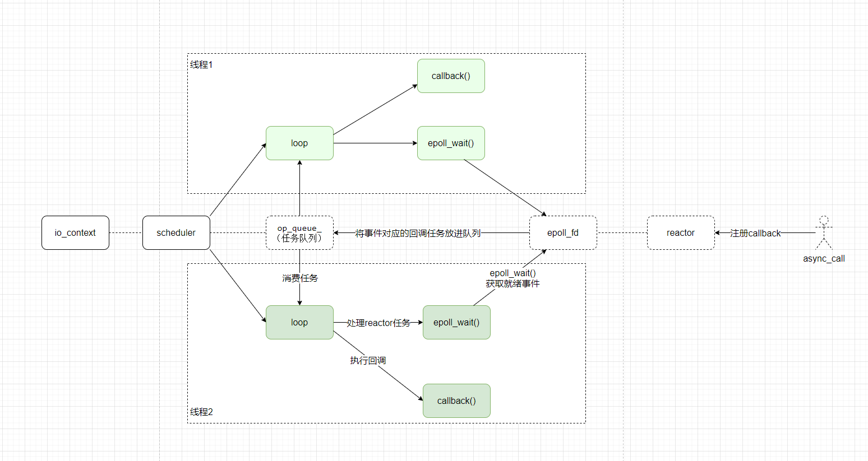This screenshot has width=868, height=461.
Task: Select the loop node in 线程2
Action: [x=299, y=322]
